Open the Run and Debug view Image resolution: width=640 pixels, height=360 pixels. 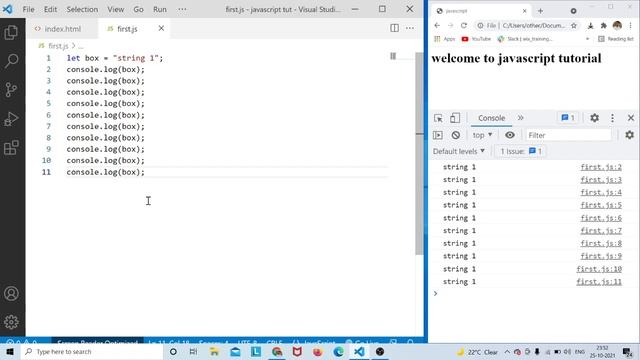11,119
